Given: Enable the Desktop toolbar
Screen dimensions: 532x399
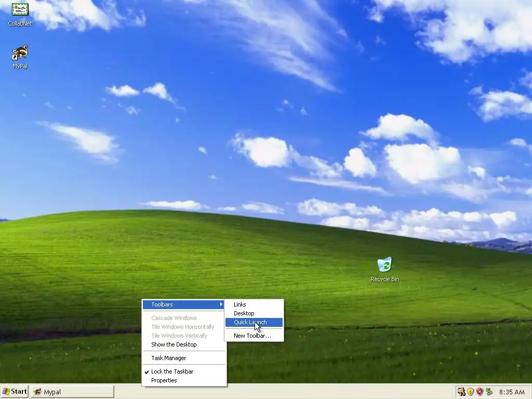Looking at the screenshot, I should pos(254,313).
